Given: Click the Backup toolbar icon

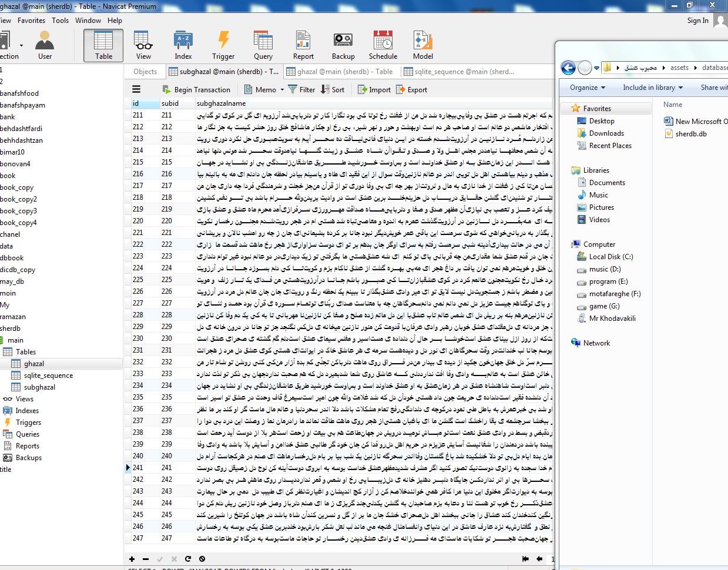Looking at the screenshot, I should pyautogui.click(x=343, y=45).
